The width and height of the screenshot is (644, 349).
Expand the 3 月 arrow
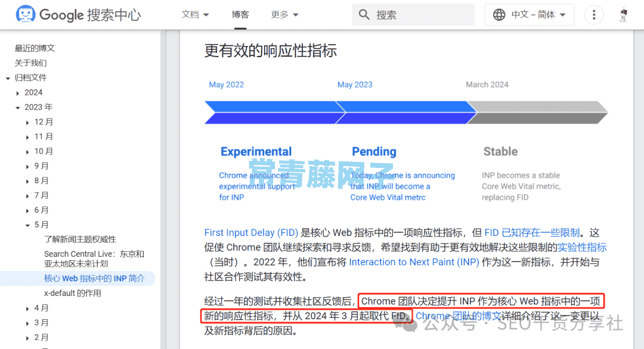(27, 323)
